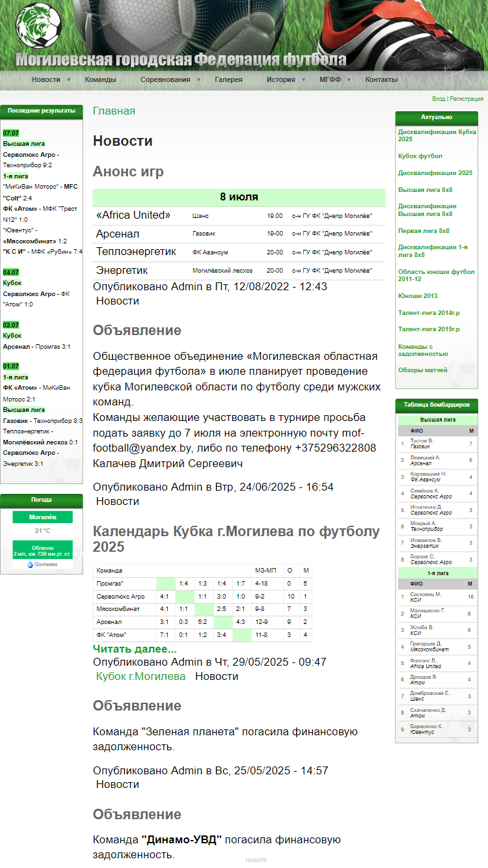488x868 pixels.
Task: Click the 21 °C temperature reading
Action: click(42, 531)
